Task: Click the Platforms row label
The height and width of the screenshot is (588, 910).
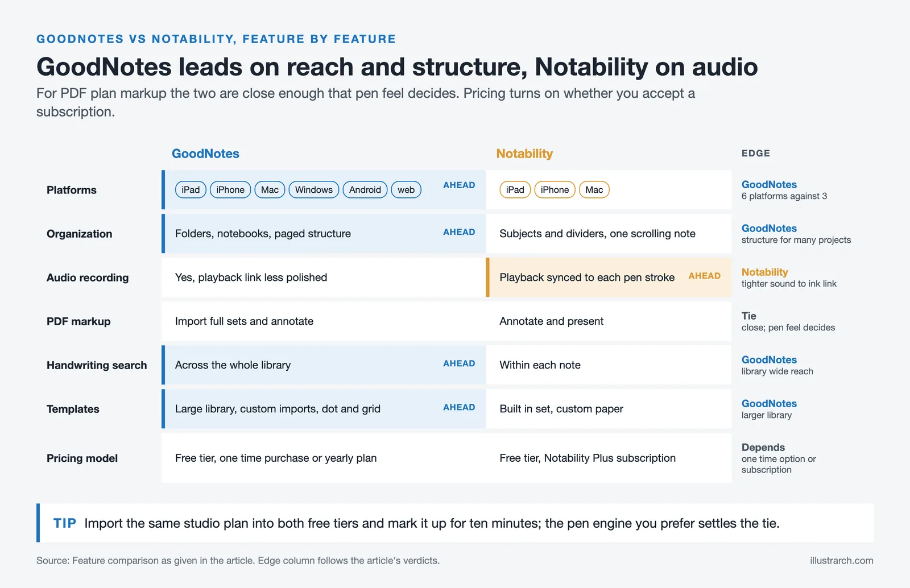Action: click(72, 190)
